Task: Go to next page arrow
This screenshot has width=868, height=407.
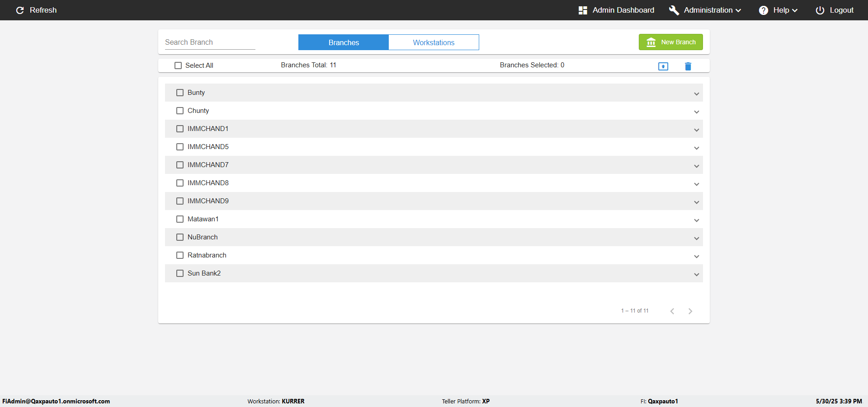Action: pos(690,311)
